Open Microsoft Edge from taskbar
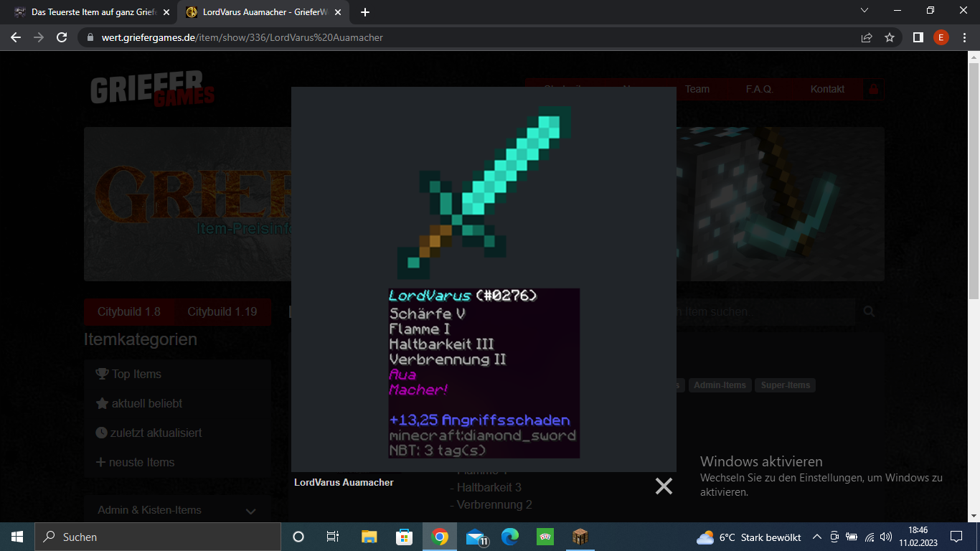 coord(510,537)
